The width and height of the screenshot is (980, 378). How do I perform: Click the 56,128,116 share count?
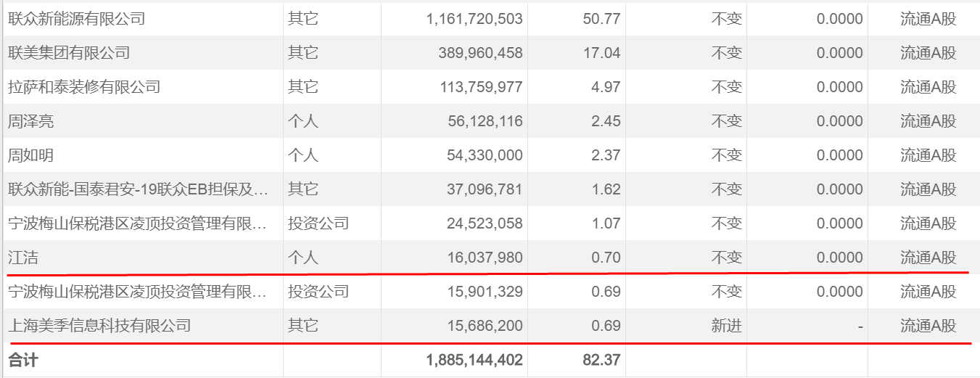pos(485,121)
